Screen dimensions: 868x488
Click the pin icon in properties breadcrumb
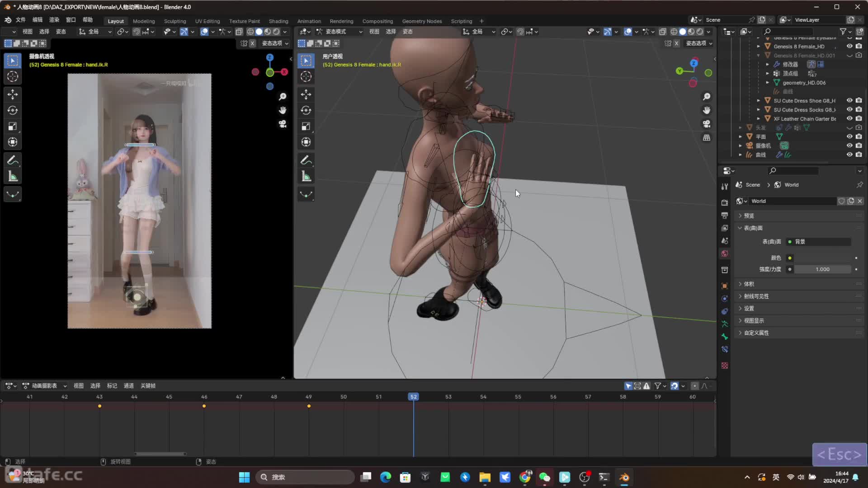(x=859, y=185)
